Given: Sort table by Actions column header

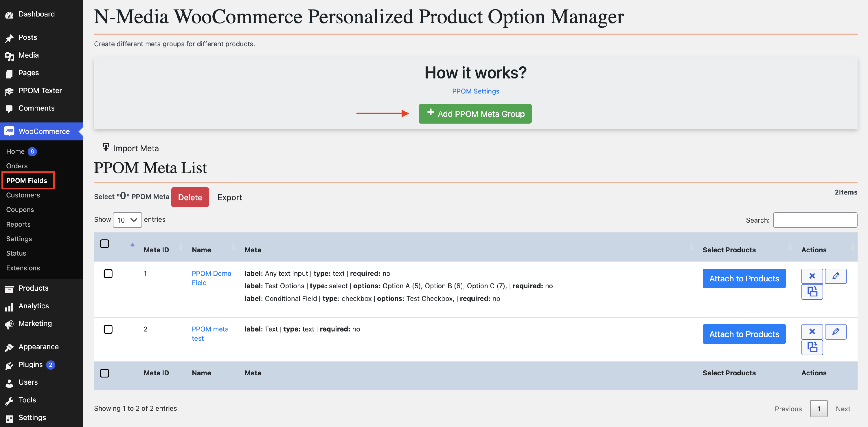Looking at the screenshot, I should click(x=814, y=250).
